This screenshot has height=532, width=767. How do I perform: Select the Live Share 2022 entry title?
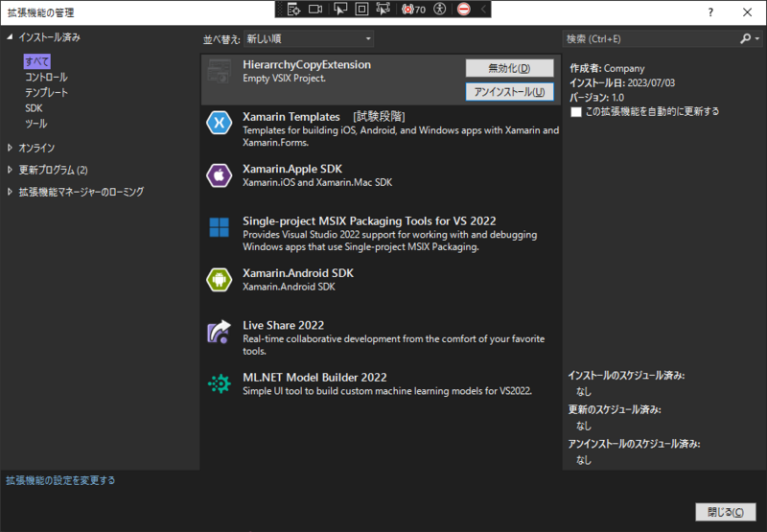(x=283, y=325)
